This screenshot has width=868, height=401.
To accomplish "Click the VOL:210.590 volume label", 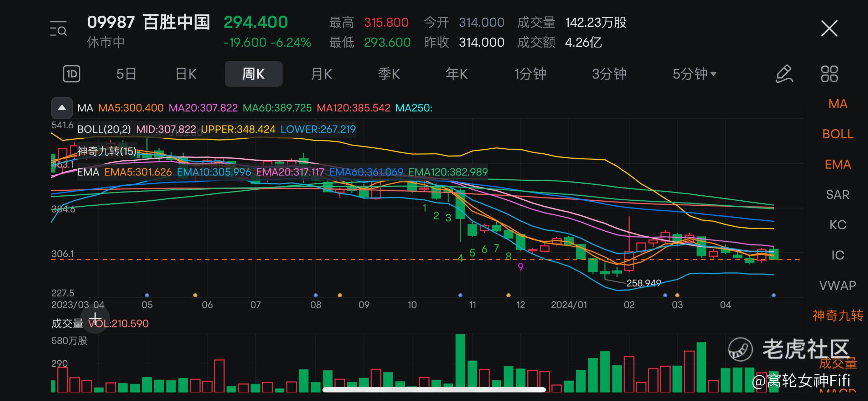I will tap(118, 324).
